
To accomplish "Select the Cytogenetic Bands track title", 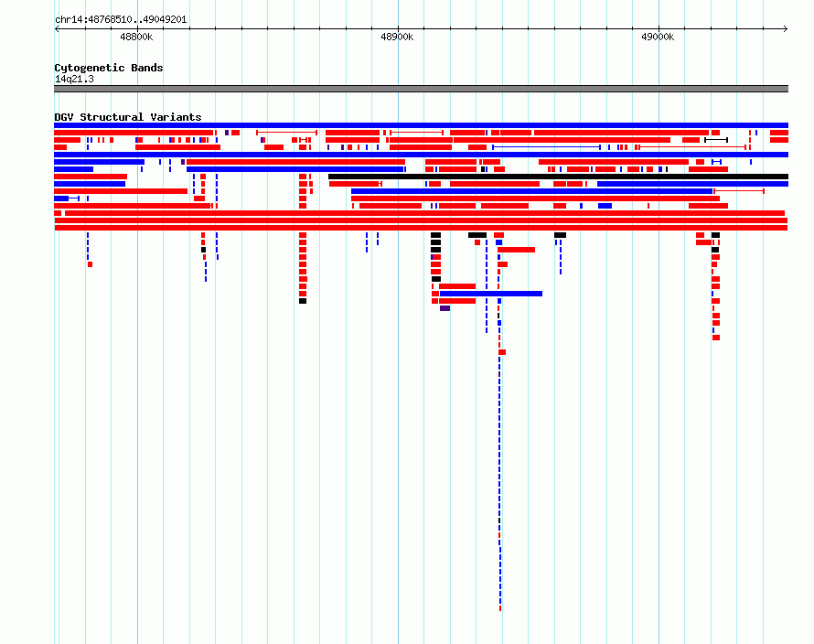I will (109, 68).
